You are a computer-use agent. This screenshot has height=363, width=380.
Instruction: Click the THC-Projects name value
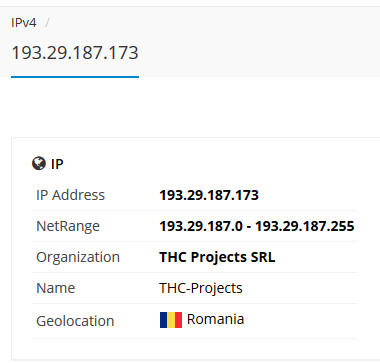click(x=201, y=288)
